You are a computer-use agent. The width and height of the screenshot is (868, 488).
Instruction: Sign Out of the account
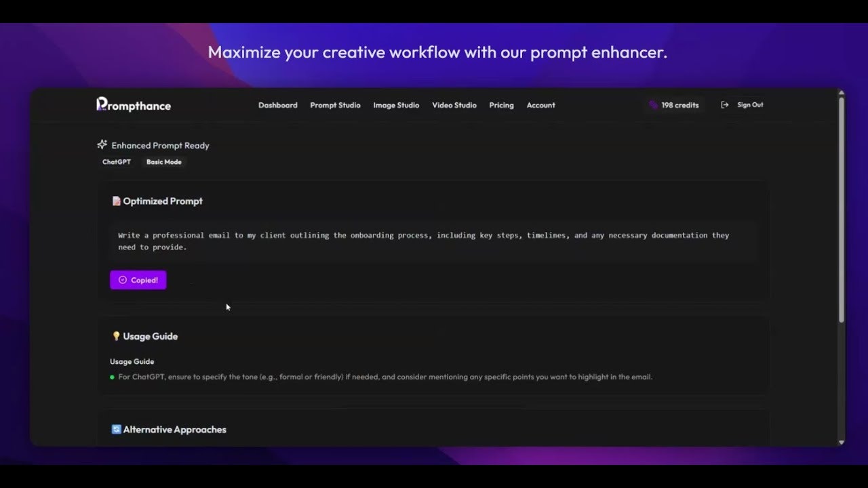point(742,105)
